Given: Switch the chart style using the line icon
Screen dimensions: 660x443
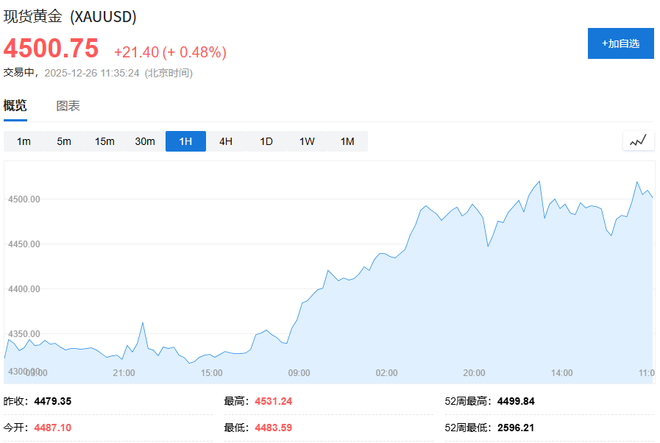Looking at the screenshot, I should (637, 141).
